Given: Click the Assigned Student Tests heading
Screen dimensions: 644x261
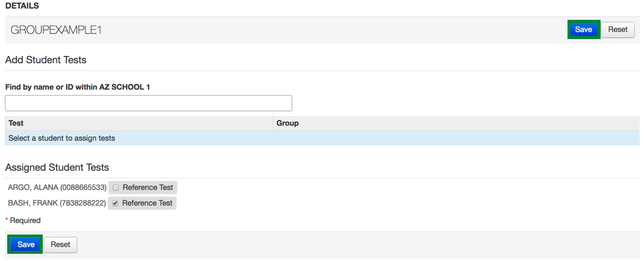Looking at the screenshot, I should pyautogui.click(x=57, y=167).
